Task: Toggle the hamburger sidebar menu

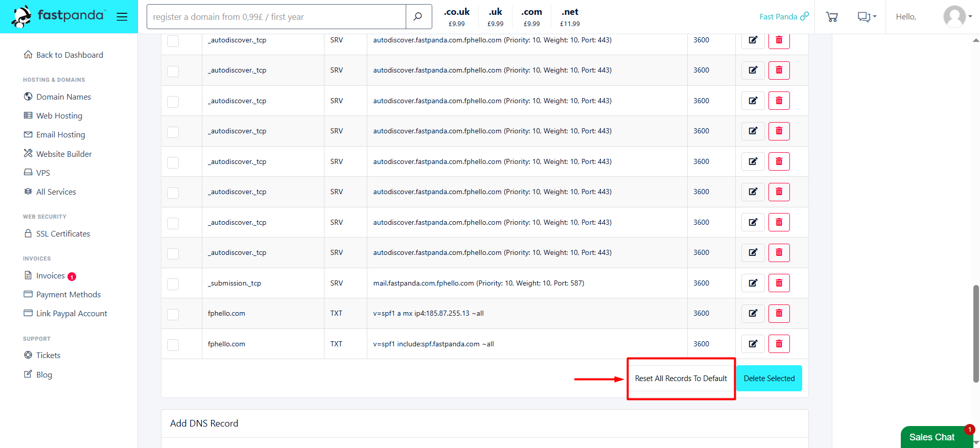Action: tap(122, 17)
